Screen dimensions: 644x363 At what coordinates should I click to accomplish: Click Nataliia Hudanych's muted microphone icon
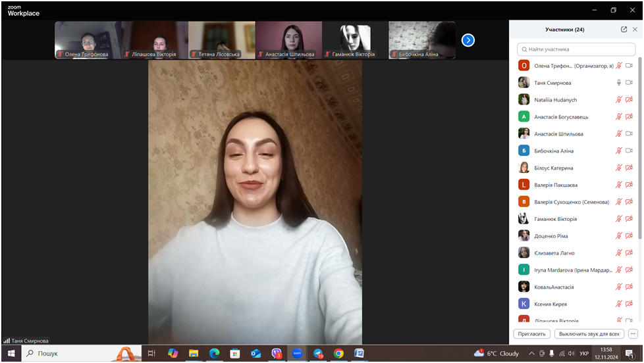(x=618, y=100)
